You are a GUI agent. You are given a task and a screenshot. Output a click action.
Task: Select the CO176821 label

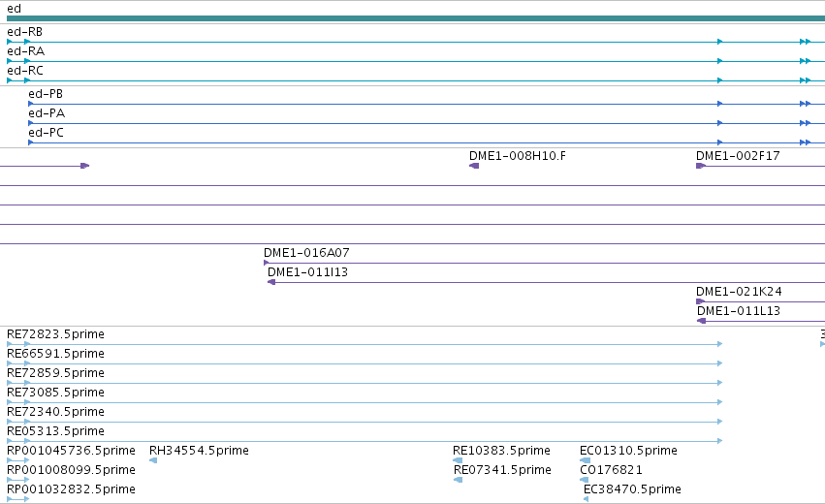tap(611, 470)
